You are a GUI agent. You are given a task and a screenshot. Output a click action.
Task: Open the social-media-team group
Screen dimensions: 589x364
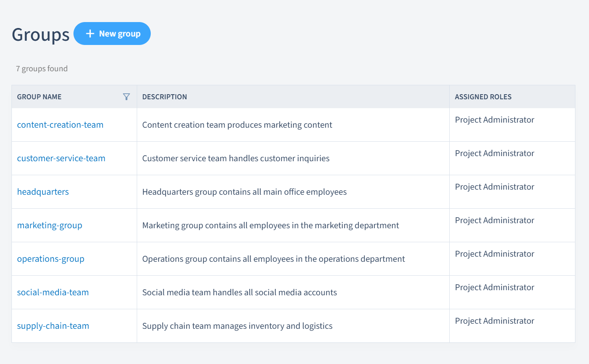tap(53, 292)
